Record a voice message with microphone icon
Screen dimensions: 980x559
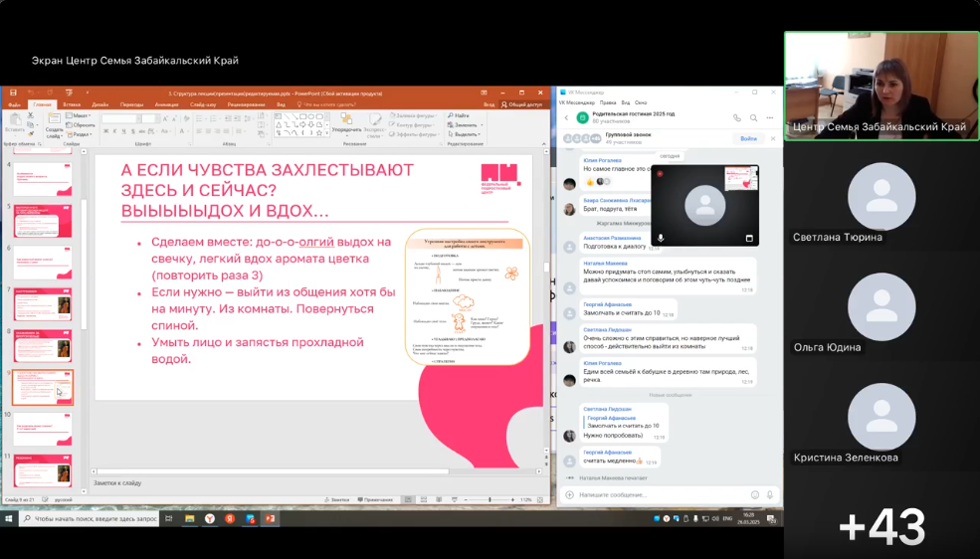[x=770, y=494]
